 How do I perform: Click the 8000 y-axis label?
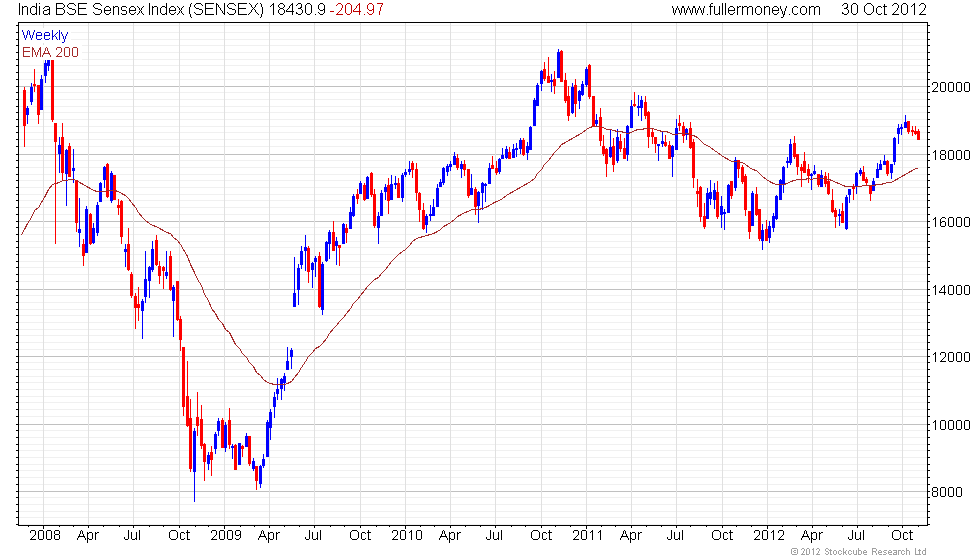(x=946, y=492)
